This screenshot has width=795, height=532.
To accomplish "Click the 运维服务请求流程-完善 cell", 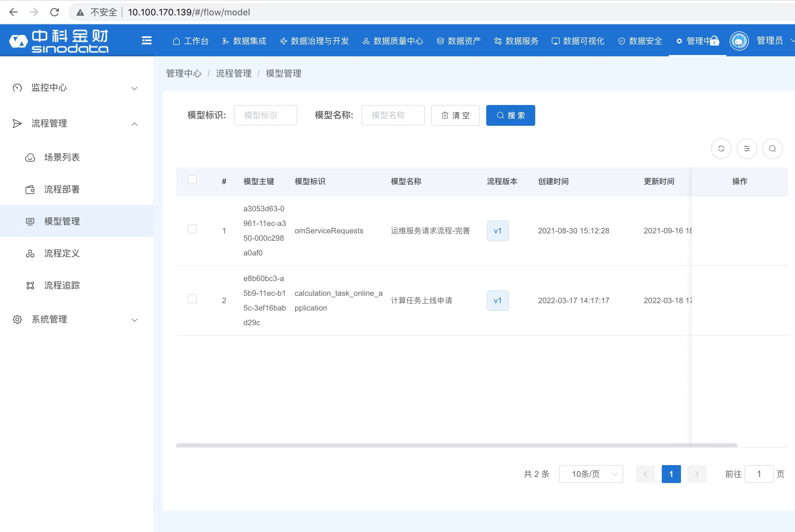I will [430, 231].
